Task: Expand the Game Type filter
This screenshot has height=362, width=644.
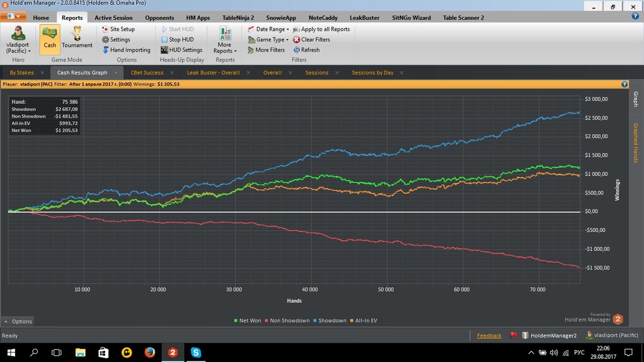Action: pyautogui.click(x=268, y=39)
